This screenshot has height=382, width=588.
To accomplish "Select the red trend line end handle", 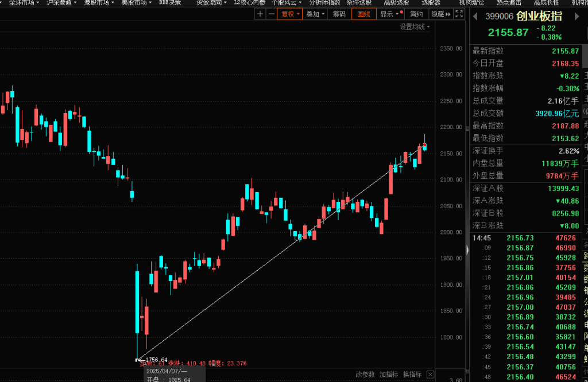I will point(424,145).
